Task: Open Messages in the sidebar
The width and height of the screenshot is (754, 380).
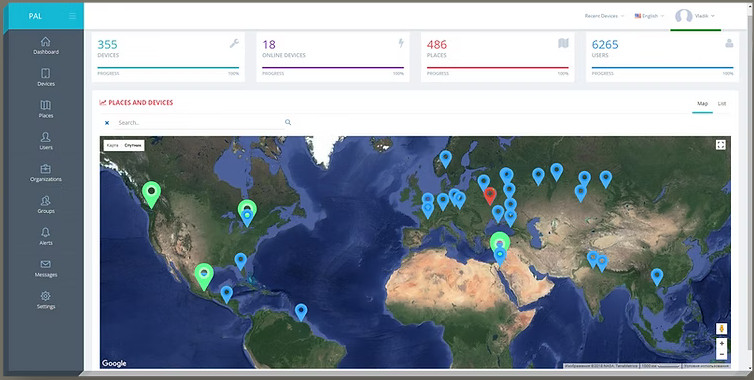Action: point(46,268)
